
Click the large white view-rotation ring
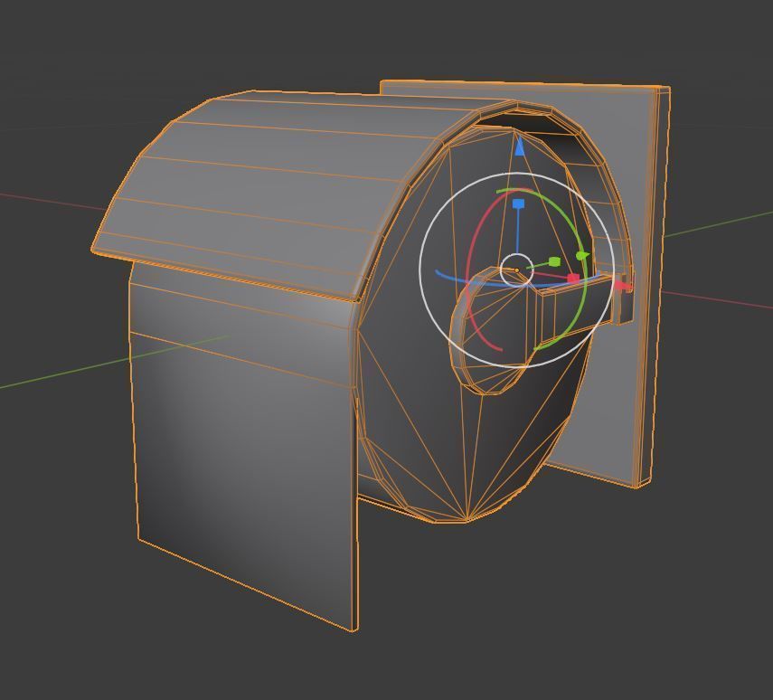(x=419, y=270)
